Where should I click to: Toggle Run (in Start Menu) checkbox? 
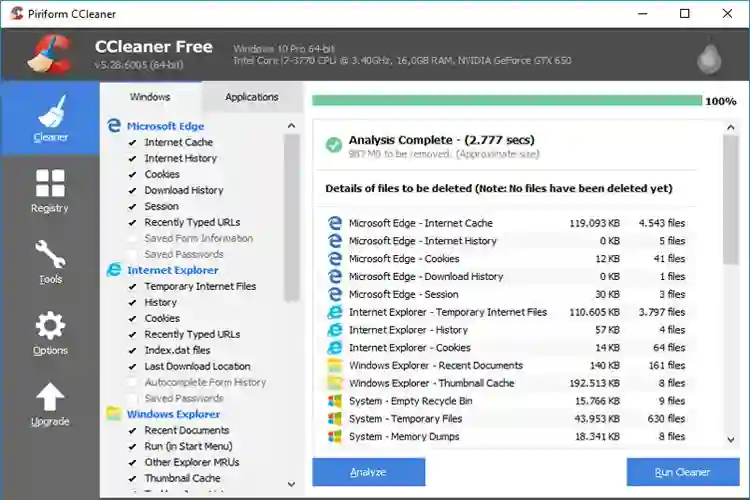click(132, 446)
